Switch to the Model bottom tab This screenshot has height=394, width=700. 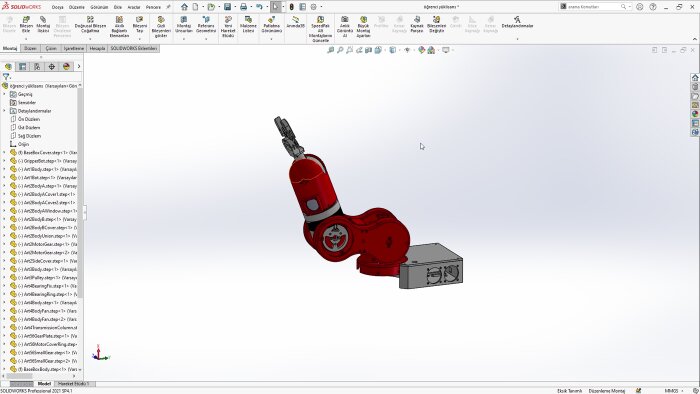(44, 384)
